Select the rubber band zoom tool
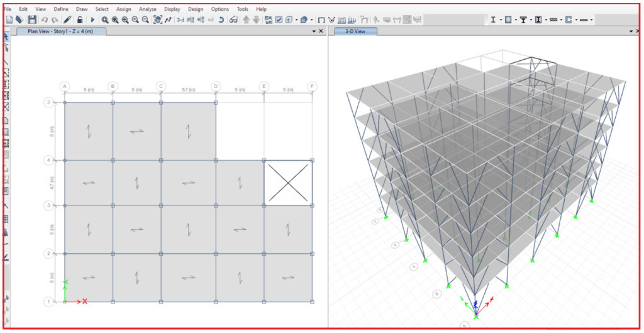Screen dimensions: 644x333 click(105, 19)
